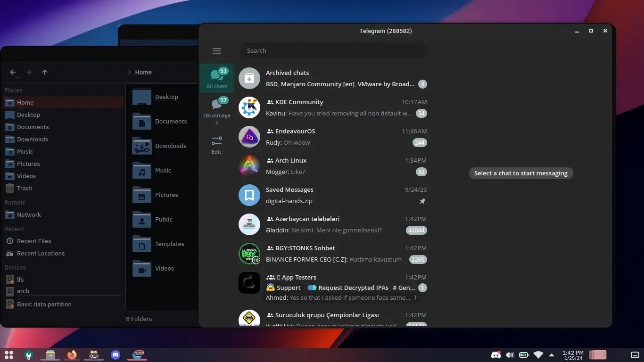
Task: Click the Home breadcrumb in file manager
Action: [143, 72]
